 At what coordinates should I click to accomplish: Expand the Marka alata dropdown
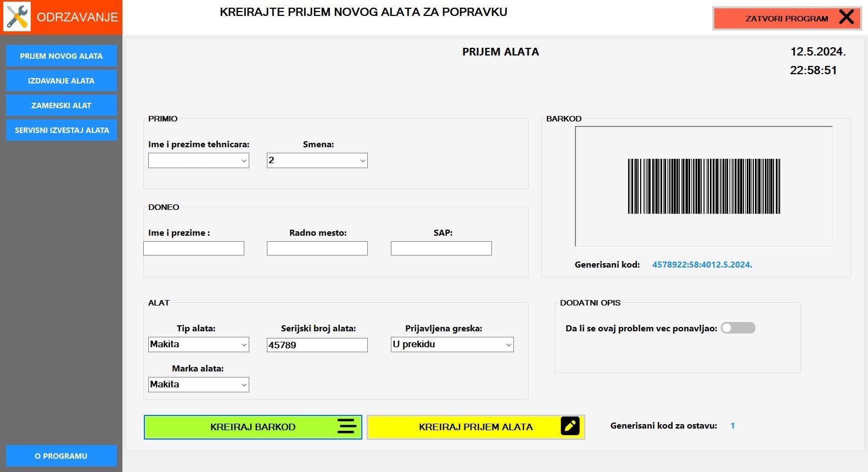click(199, 385)
